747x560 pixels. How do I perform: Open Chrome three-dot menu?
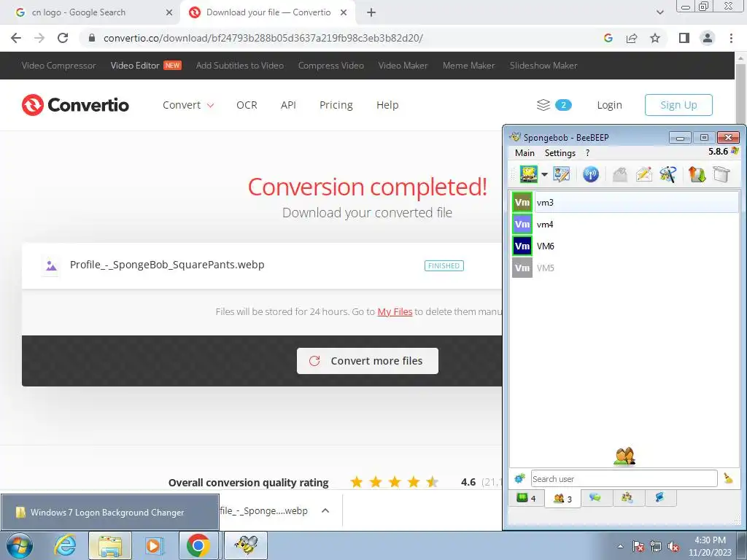pyautogui.click(x=731, y=38)
